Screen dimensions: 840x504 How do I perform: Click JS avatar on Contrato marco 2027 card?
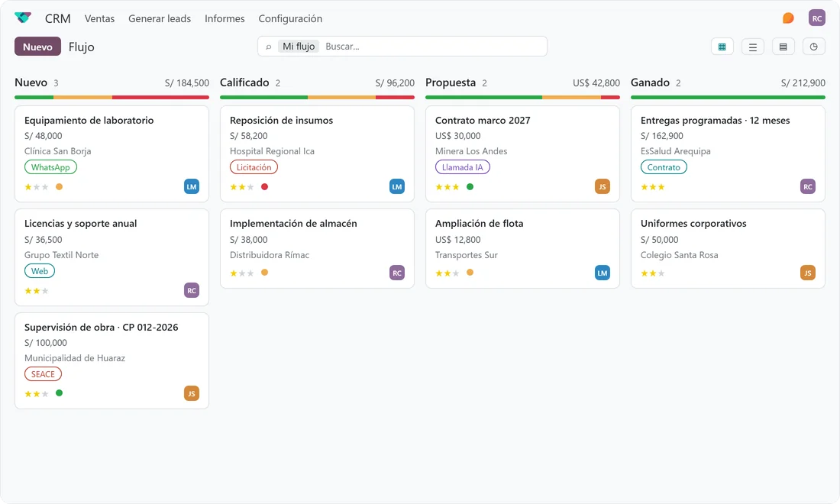coord(603,186)
